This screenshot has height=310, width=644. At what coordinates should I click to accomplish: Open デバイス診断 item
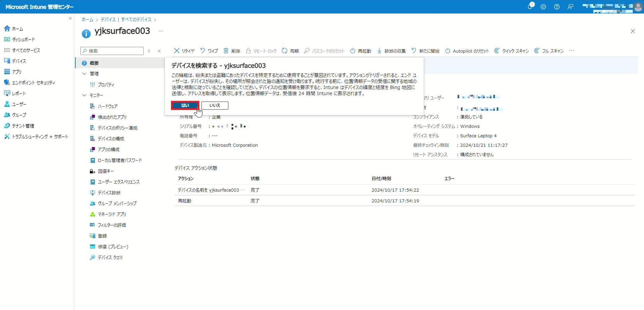105,193
